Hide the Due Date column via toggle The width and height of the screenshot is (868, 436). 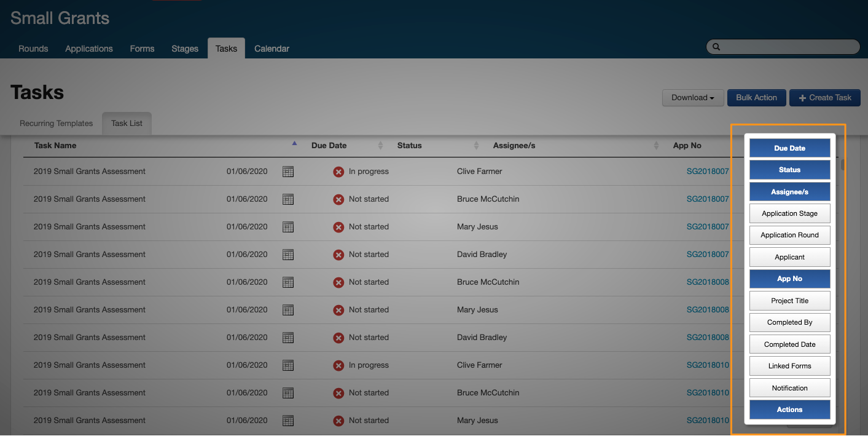click(789, 148)
